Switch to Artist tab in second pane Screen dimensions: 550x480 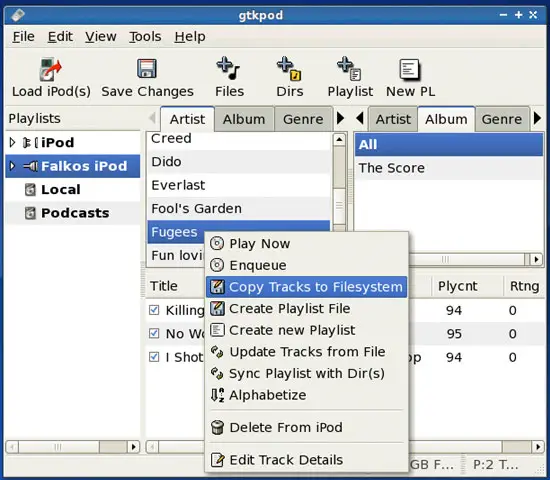pyautogui.click(x=393, y=119)
